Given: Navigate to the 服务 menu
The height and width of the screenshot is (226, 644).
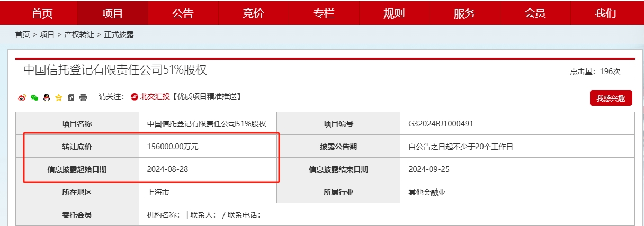Looking at the screenshot, I should coord(464,13).
